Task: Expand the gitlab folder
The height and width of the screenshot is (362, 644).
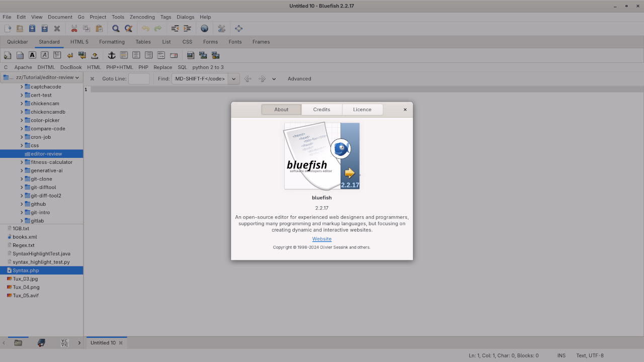Action: (22, 221)
